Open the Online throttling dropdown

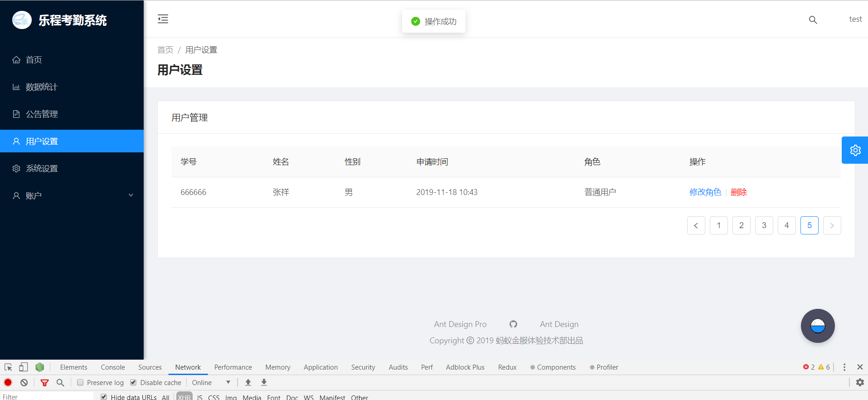[211, 383]
